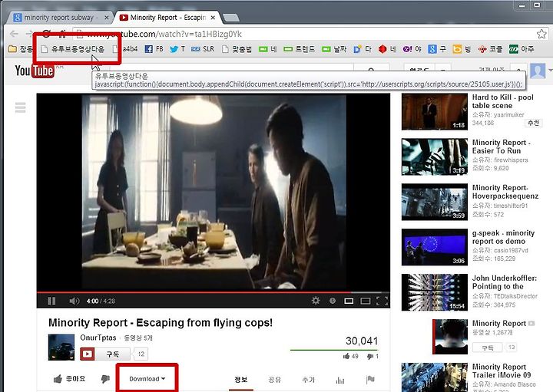Image resolution: width=553 pixels, height=392 pixels.
Task: Click the OnurTptas channel avatar
Action: 61,347
